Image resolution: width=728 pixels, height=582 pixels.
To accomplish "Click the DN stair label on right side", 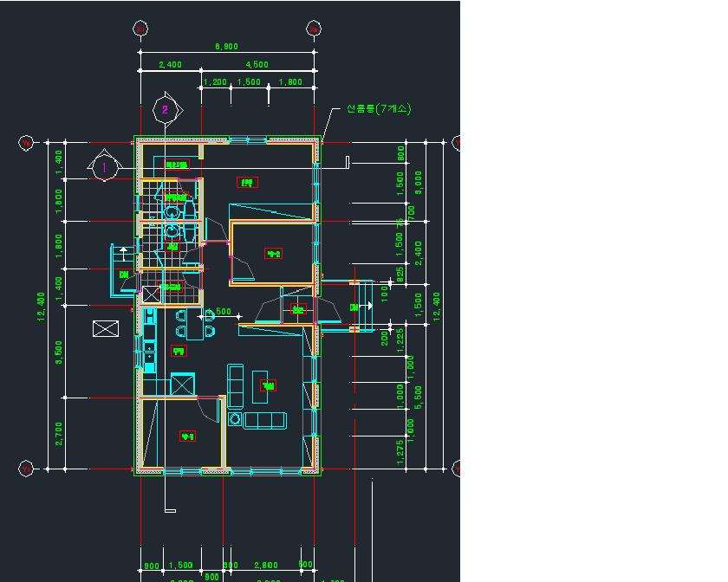I will point(354,307).
